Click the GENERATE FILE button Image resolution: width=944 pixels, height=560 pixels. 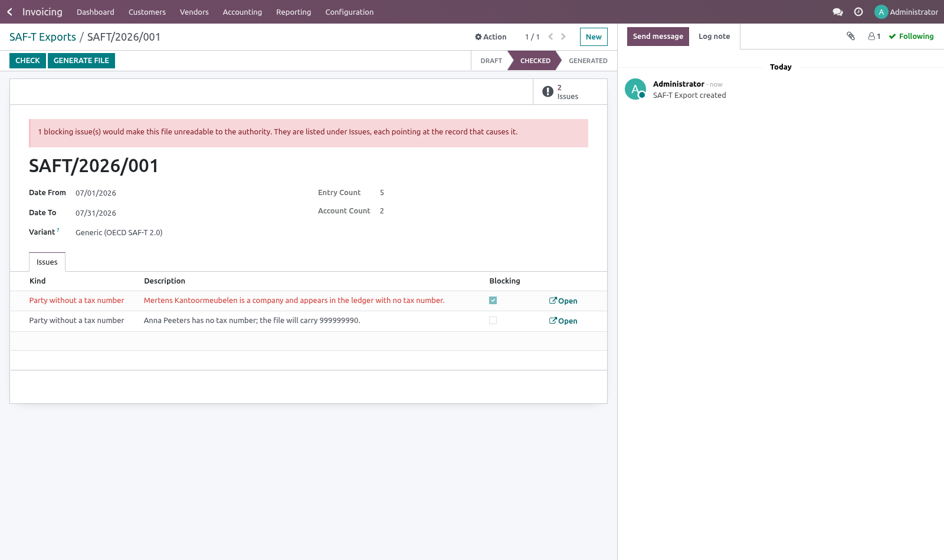(81, 61)
